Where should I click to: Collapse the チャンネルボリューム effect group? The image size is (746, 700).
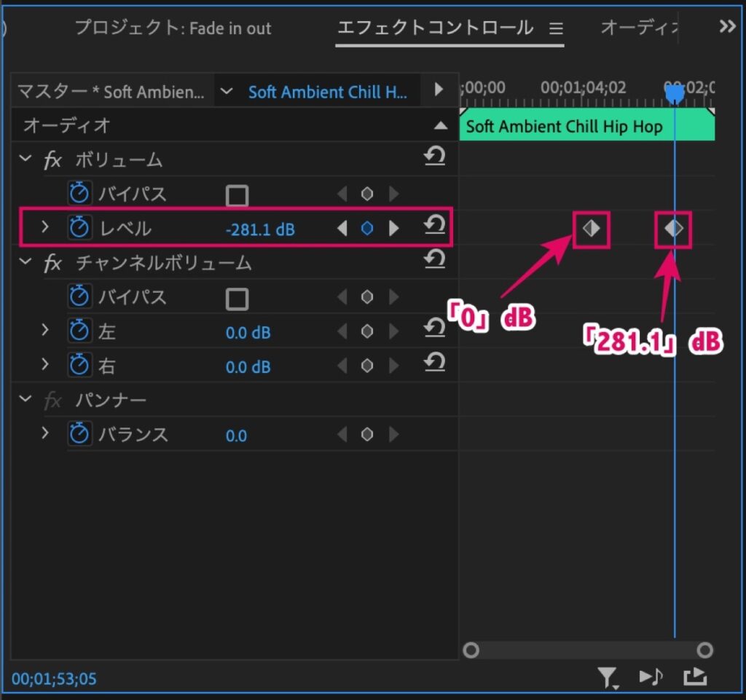25,261
